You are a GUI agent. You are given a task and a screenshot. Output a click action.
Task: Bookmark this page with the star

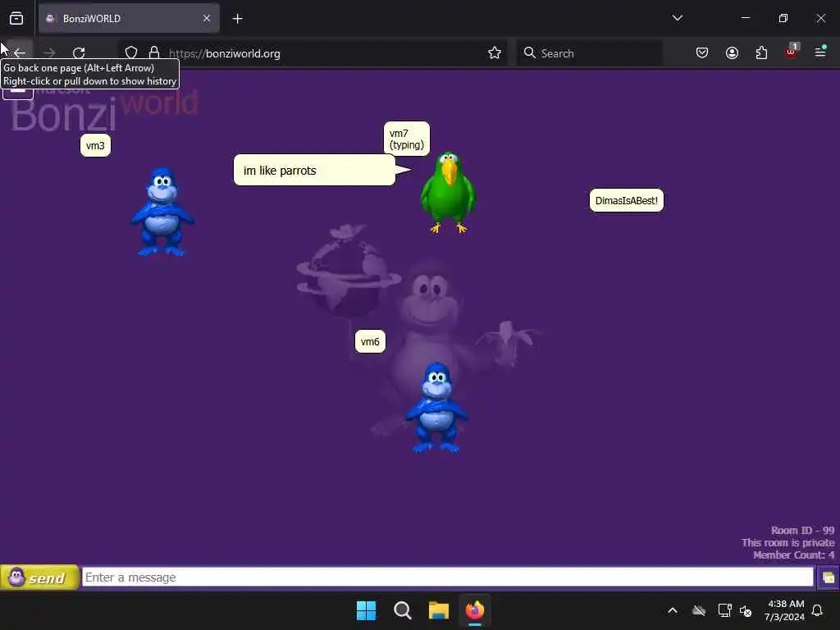(495, 53)
